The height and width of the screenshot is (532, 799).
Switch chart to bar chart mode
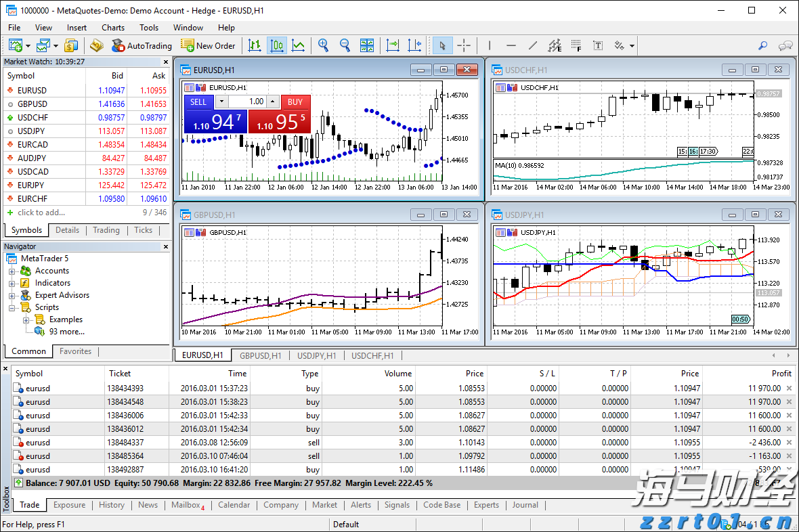pos(255,45)
